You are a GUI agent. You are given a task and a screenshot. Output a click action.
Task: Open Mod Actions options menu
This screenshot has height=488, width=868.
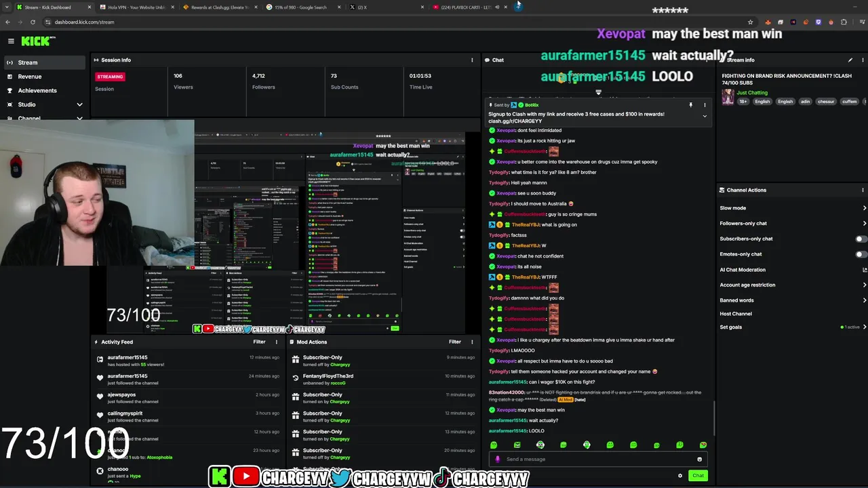472,342
